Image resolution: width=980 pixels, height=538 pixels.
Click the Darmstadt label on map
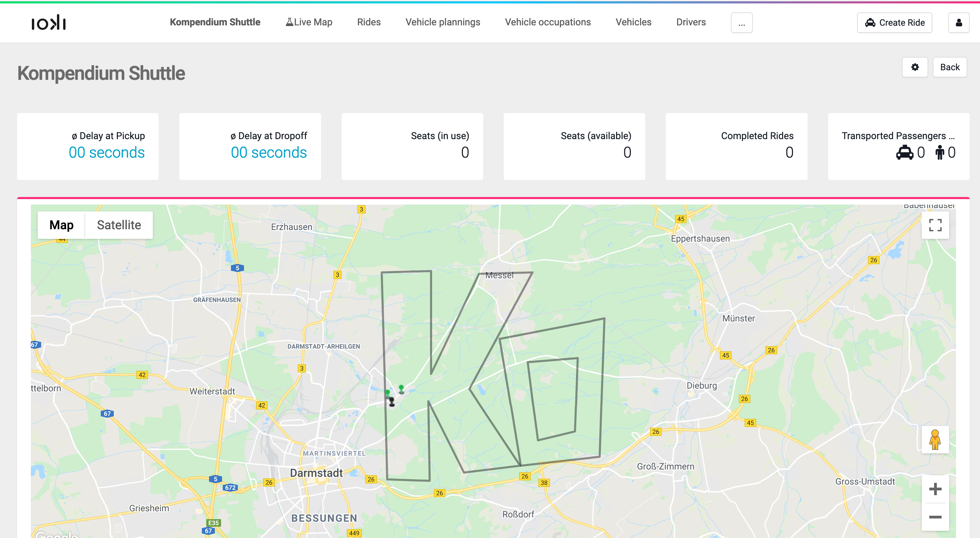coord(316,473)
